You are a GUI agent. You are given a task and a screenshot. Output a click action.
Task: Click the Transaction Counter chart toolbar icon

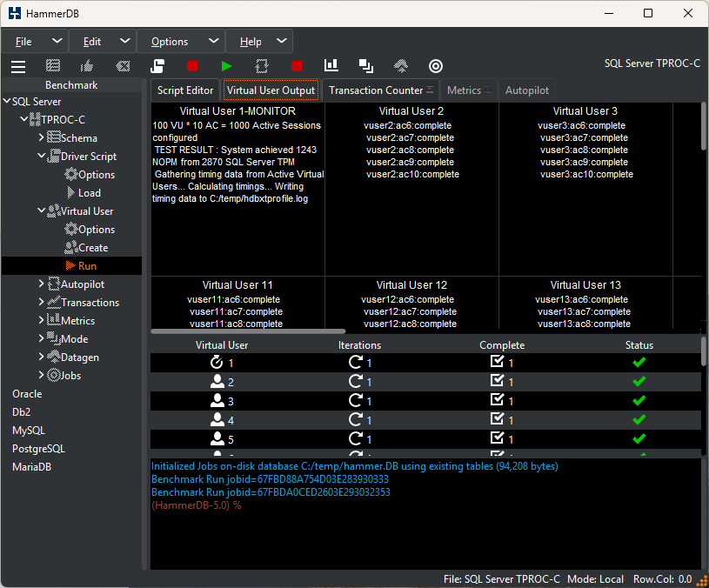[331, 65]
